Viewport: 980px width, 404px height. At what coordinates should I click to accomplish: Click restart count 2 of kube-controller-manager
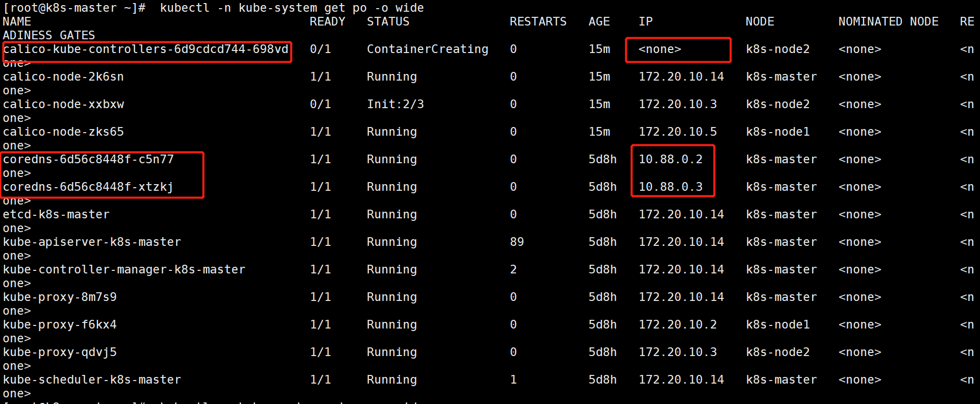point(513,269)
